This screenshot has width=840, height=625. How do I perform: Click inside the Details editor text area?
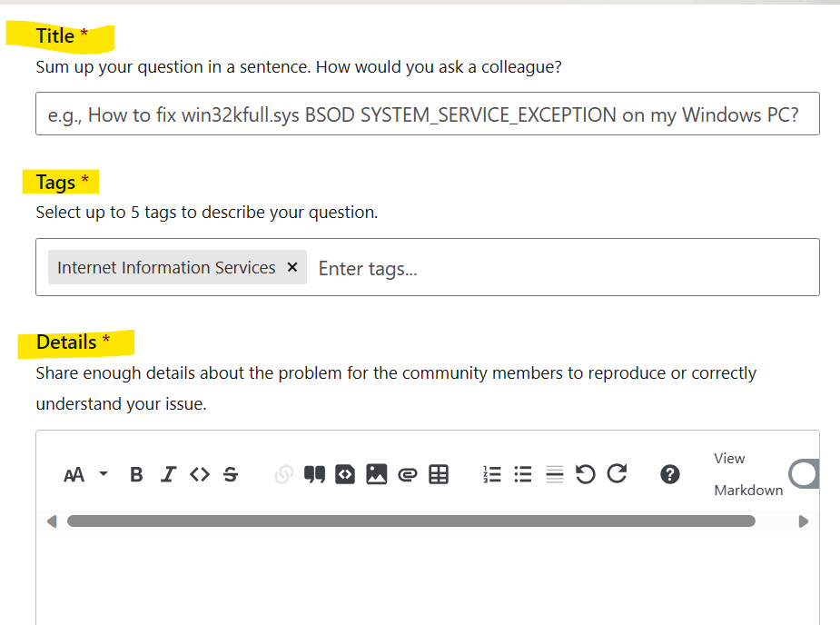pyautogui.click(x=428, y=578)
